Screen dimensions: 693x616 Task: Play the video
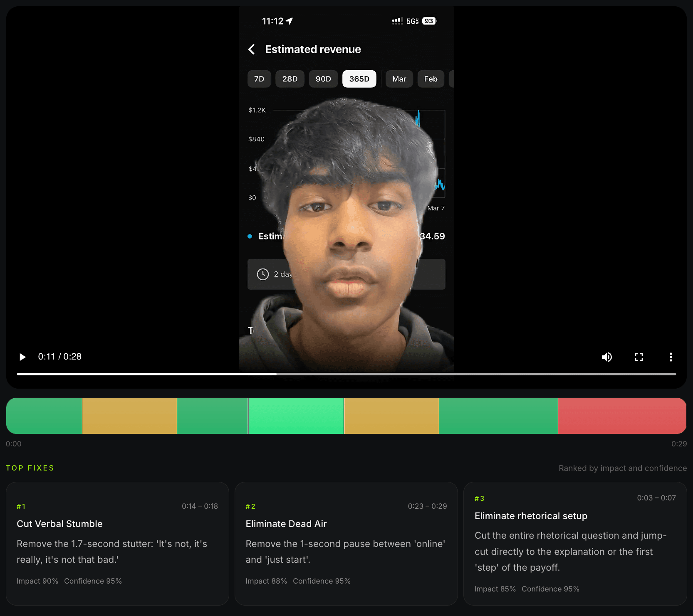[x=22, y=357]
